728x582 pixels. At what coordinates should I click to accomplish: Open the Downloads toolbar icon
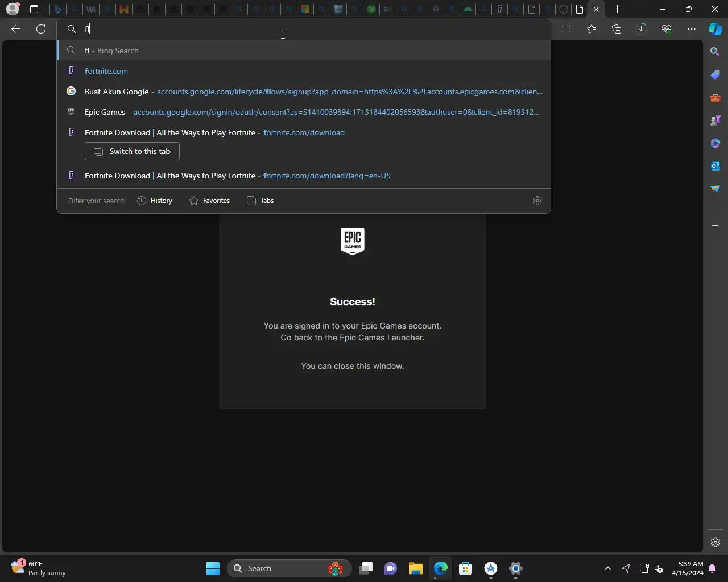click(x=642, y=29)
